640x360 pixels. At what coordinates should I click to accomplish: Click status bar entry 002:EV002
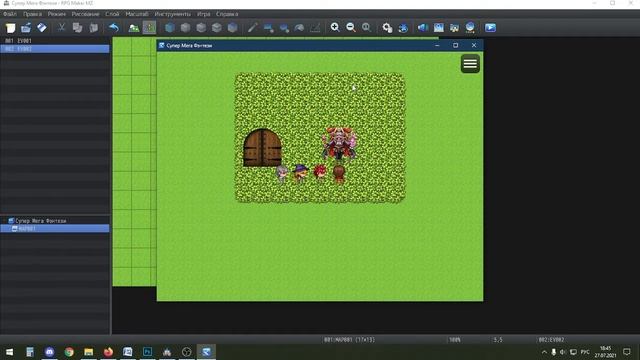[x=551, y=340]
